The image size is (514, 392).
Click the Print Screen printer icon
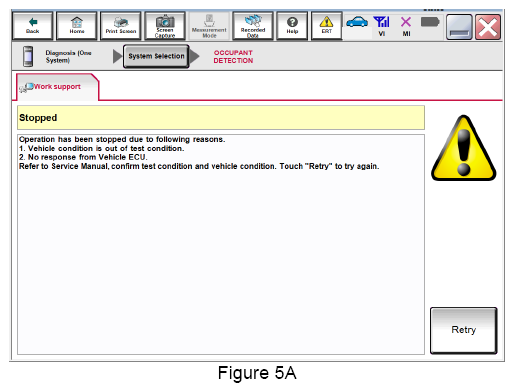(121, 26)
